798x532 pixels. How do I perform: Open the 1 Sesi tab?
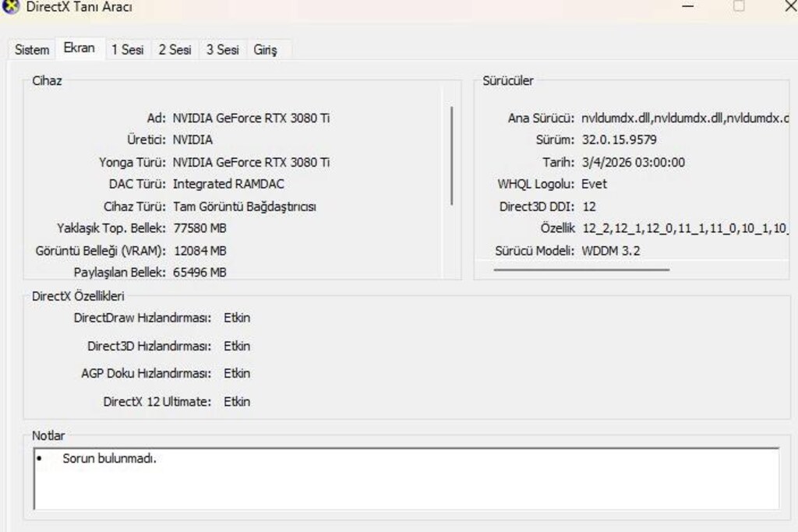click(128, 50)
